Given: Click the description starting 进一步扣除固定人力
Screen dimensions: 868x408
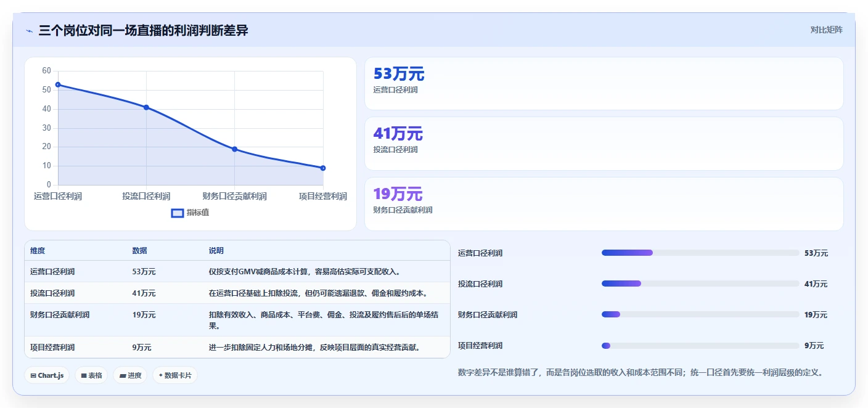Looking at the screenshot, I should tap(316, 348).
